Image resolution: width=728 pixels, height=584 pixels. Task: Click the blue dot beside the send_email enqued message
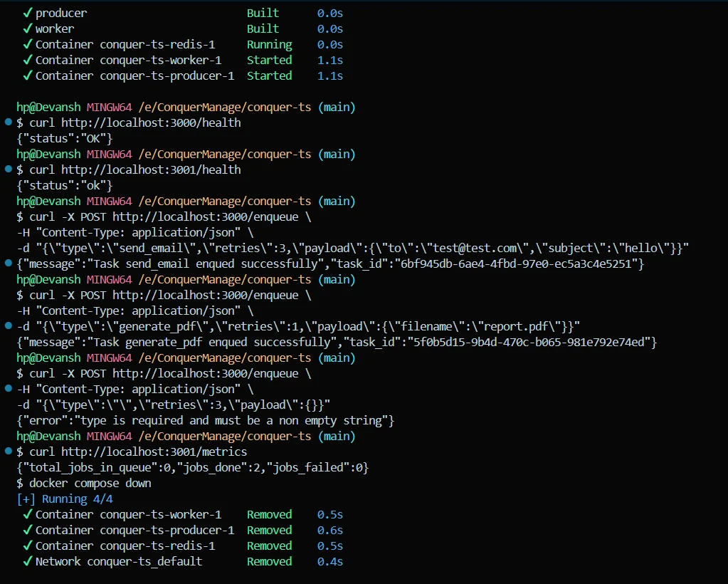[9, 264]
